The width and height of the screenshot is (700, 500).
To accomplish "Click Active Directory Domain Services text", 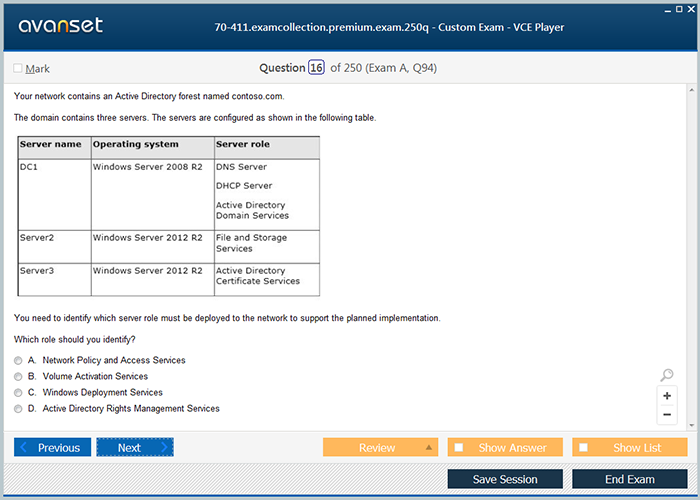I will [252, 210].
